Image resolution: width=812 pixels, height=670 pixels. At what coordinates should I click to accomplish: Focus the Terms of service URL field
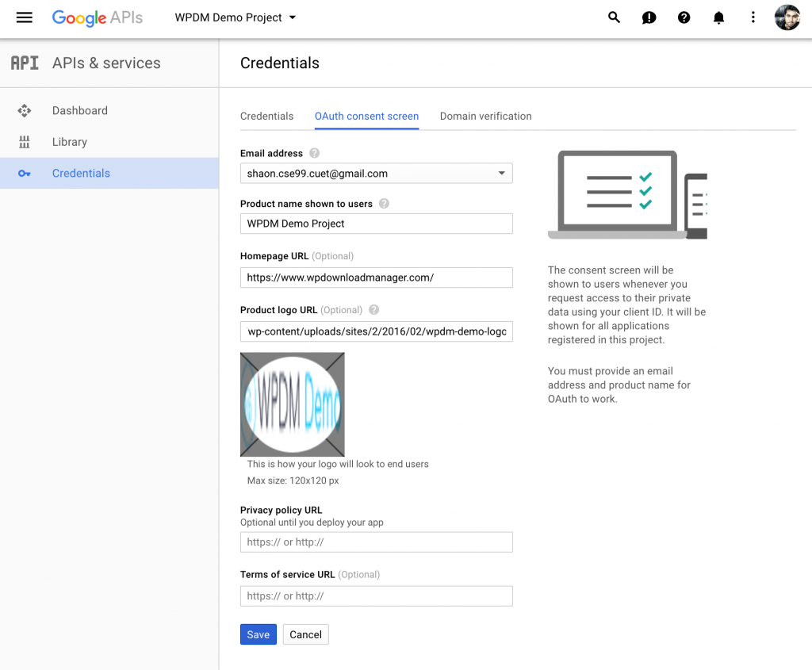[377, 596]
